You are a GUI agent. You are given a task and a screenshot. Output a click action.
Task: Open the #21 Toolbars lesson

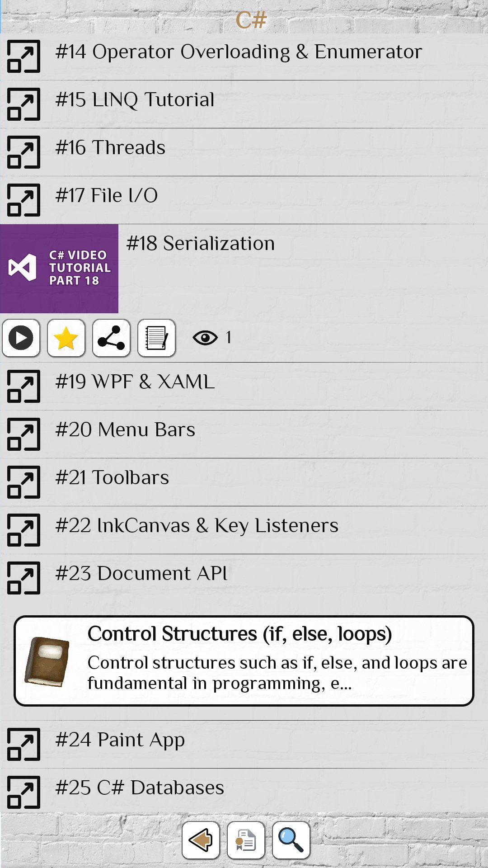[112, 478]
